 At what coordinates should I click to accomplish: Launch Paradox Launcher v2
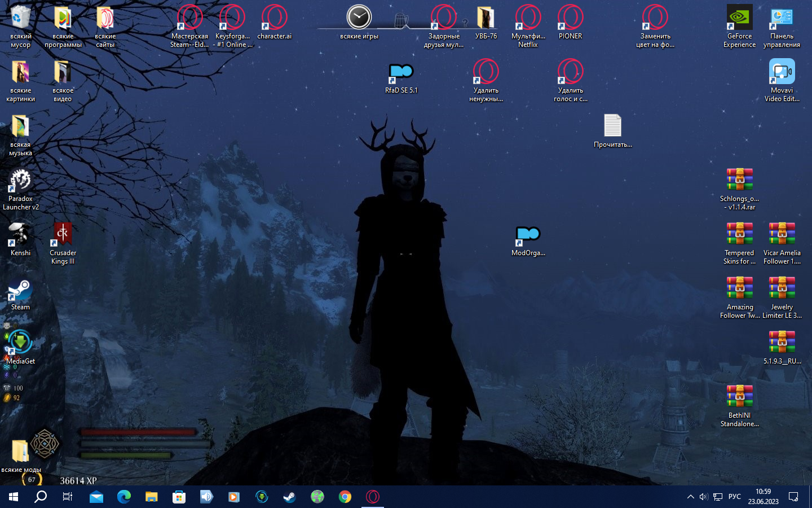tap(20, 189)
